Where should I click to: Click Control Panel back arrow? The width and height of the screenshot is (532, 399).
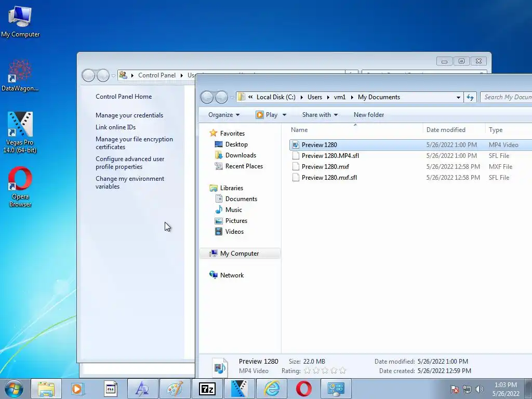(x=88, y=75)
